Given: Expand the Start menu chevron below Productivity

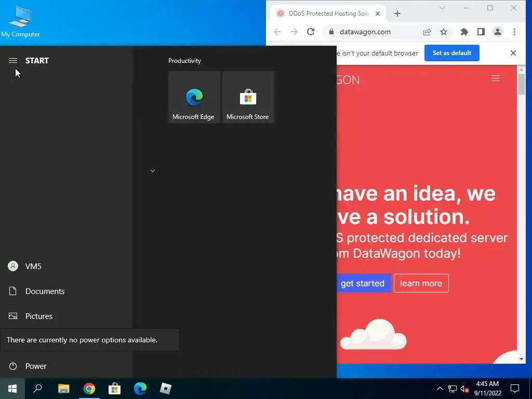Looking at the screenshot, I should click(153, 170).
